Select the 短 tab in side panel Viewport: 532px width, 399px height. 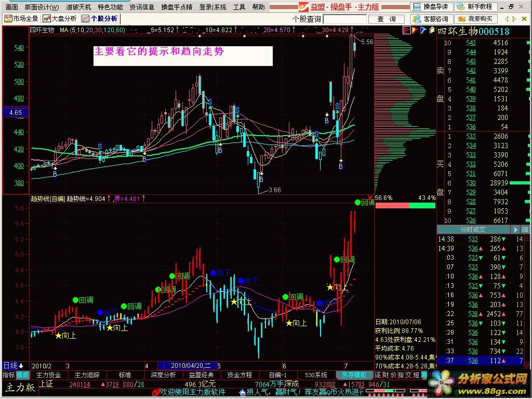(x=416, y=375)
